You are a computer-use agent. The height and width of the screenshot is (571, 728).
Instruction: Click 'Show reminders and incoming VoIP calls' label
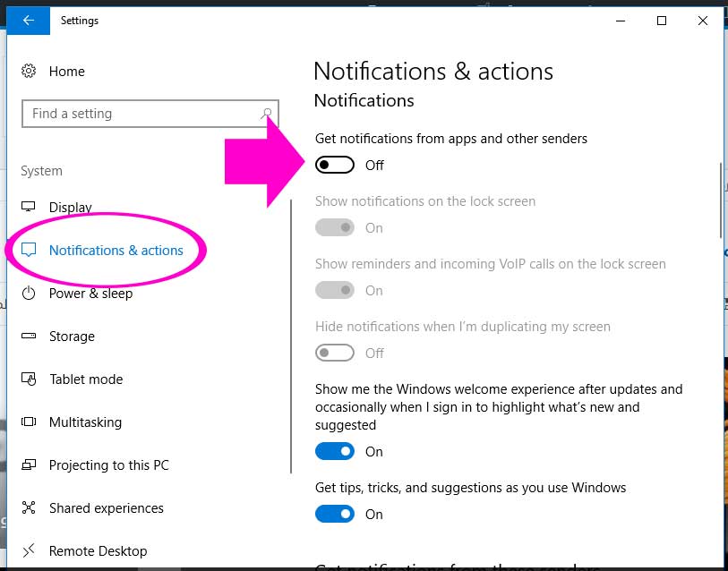click(491, 264)
